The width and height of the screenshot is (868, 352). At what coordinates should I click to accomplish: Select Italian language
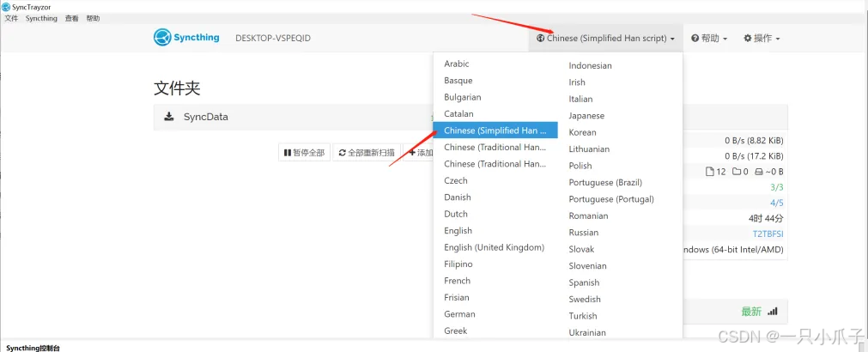coord(620,99)
